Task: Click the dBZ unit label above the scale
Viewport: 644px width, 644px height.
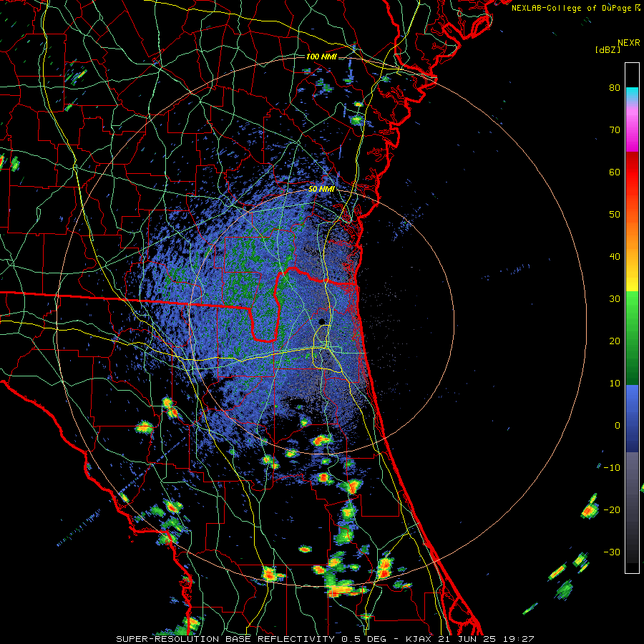Action: coord(608,49)
